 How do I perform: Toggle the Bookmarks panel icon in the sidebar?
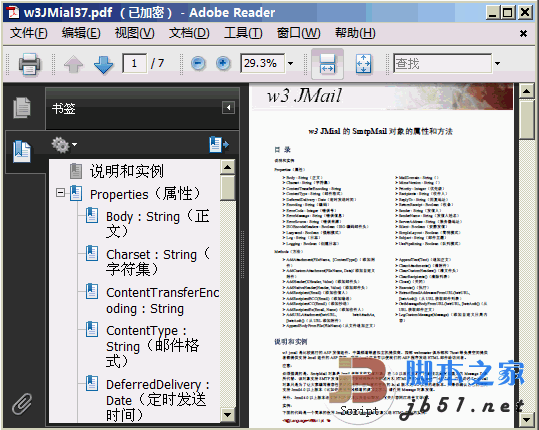coord(22,151)
